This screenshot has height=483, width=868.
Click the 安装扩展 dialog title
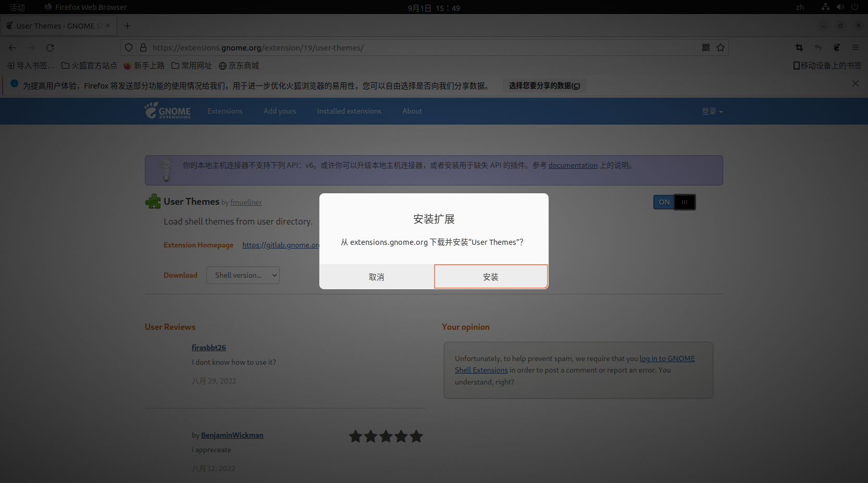coord(434,219)
